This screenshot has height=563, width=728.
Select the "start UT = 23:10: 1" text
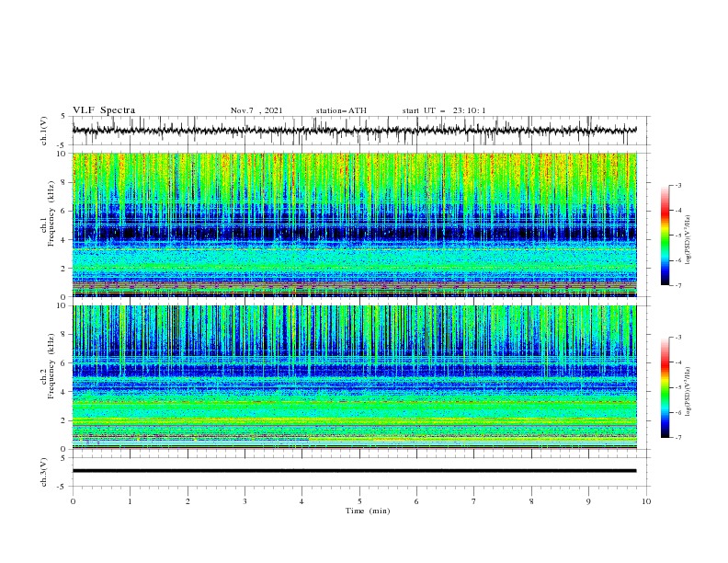tap(444, 110)
